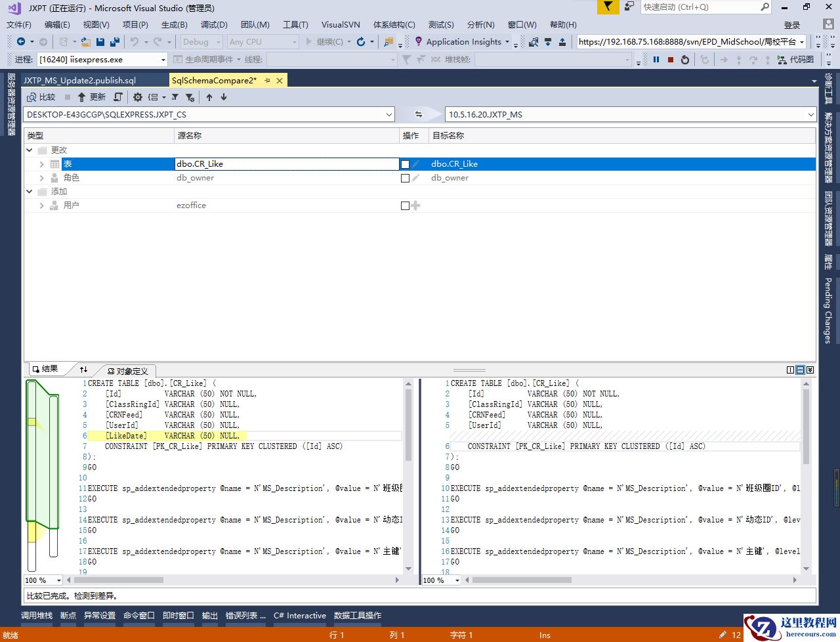
Task: Switch to JXTP_MS_Update2.publish.sql tab
Action: pyautogui.click(x=79, y=80)
